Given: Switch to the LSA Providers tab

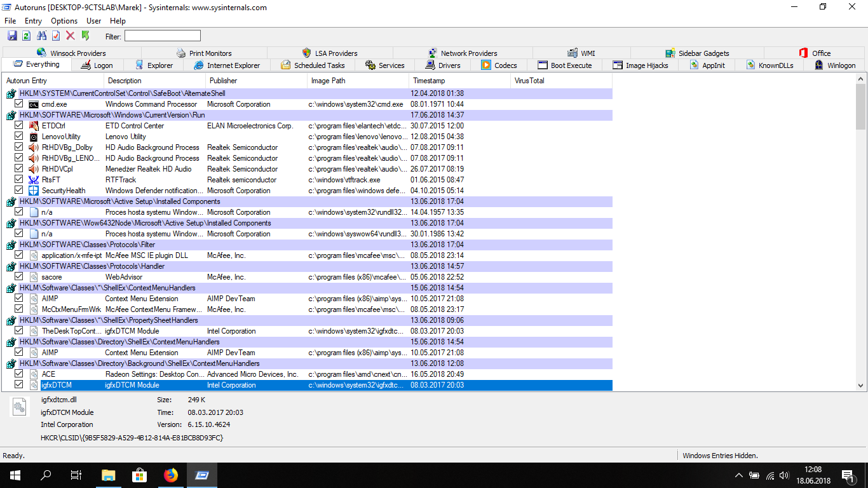Looking at the screenshot, I should 330,53.
